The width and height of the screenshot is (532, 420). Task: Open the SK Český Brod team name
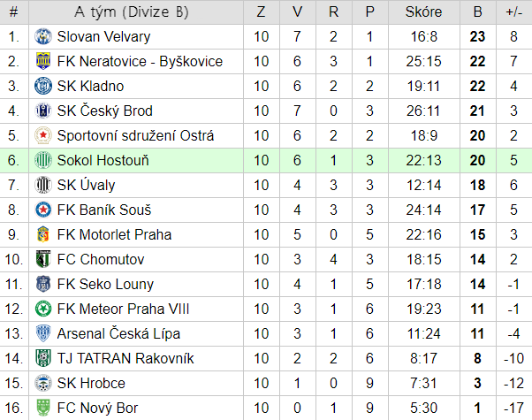tap(105, 111)
